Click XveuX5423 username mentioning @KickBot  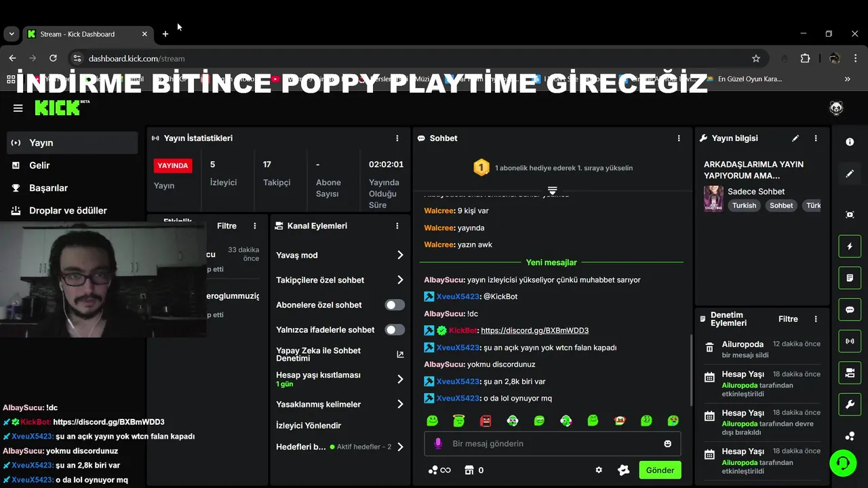458,297
